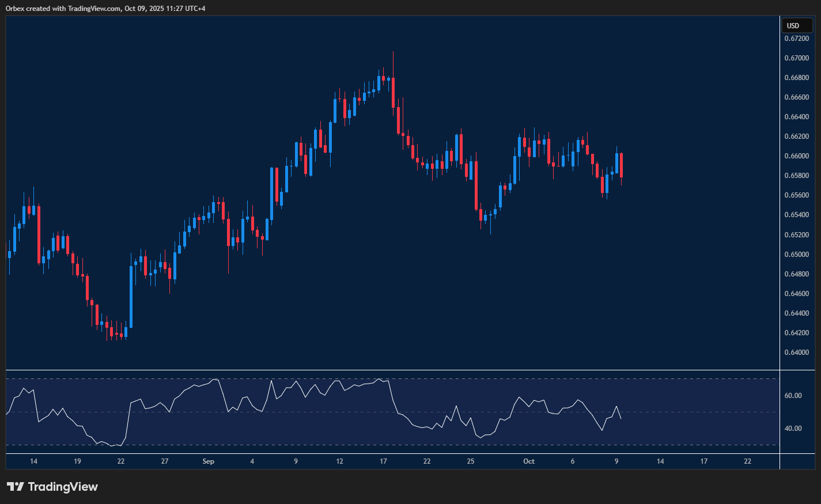Click the TradingView logo icon
The width and height of the screenshot is (821, 504).
[x=16, y=487]
